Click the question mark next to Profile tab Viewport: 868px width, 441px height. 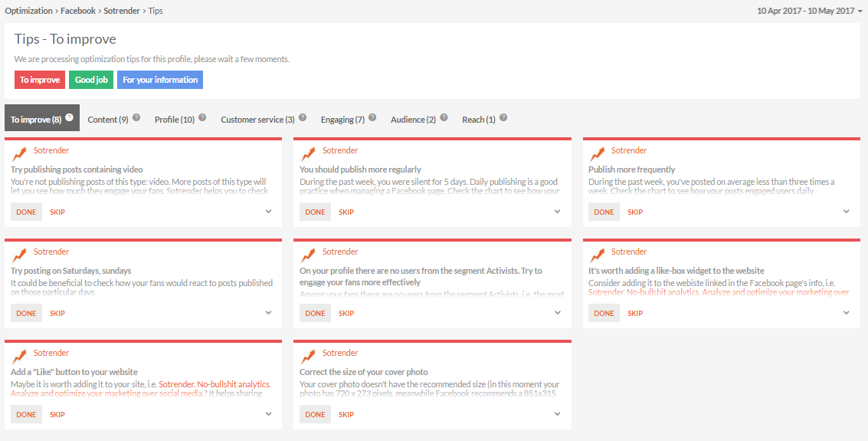click(202, 118)
